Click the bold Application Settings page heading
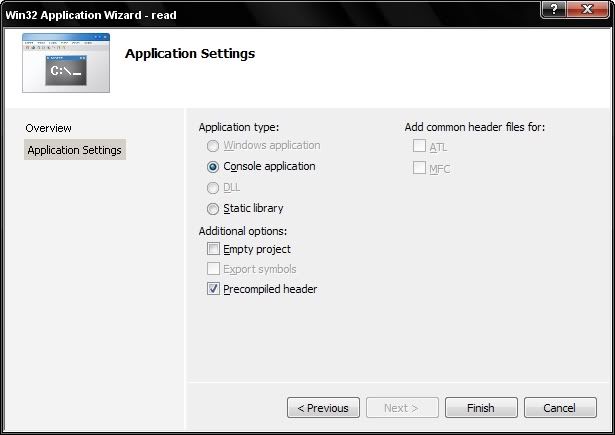Viewport: 615px width, 435px height. pos(189,53)
